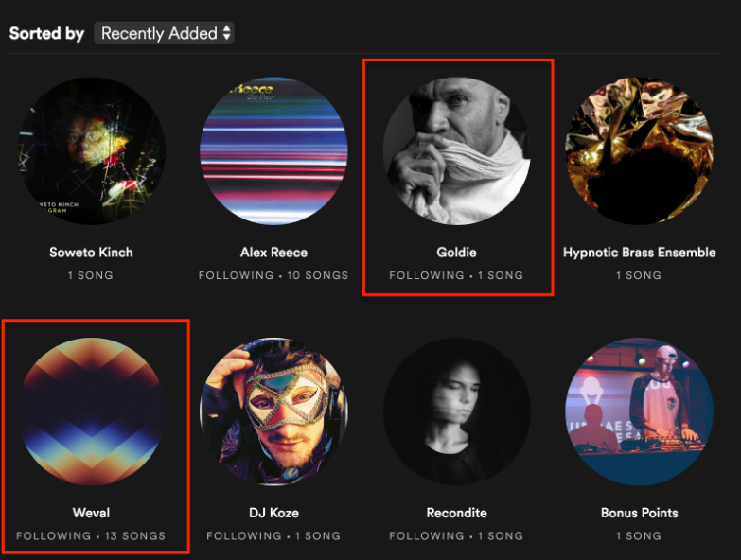Click the "Sorted by" label
The image size is (741, 560).
47,34
